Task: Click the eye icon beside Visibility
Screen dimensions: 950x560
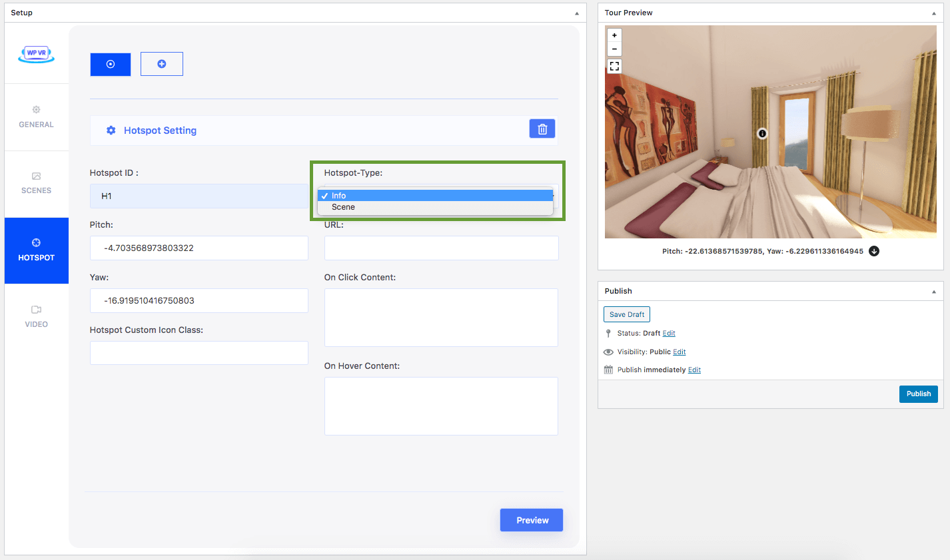Action: pyautogui.click(x=608, y=352)
